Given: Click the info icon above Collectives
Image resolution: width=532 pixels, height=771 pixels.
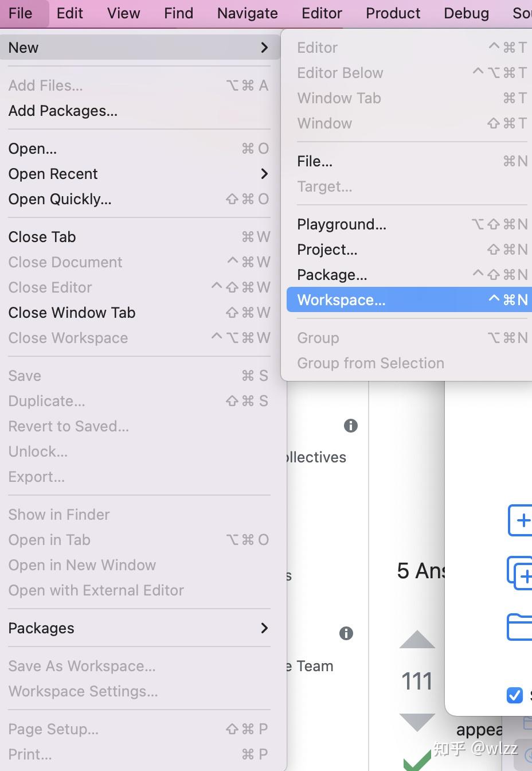Looking at the screenshot, I should point(351,426).
